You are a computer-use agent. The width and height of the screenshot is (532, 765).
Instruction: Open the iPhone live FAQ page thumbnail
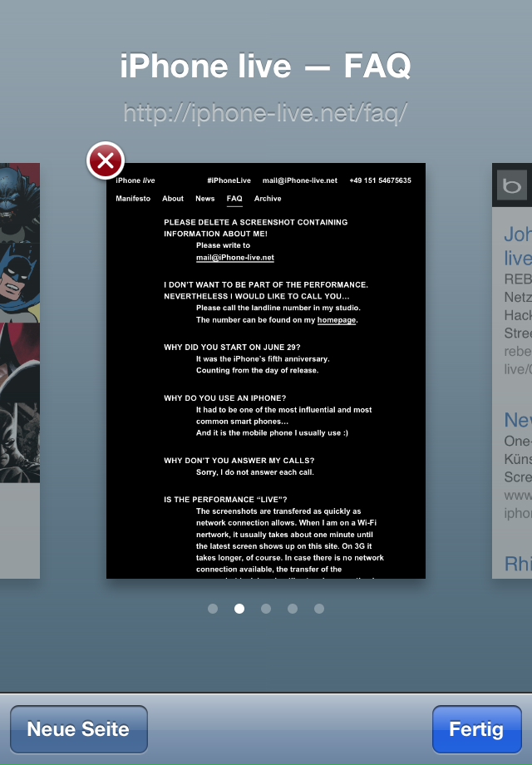(266, 371)
